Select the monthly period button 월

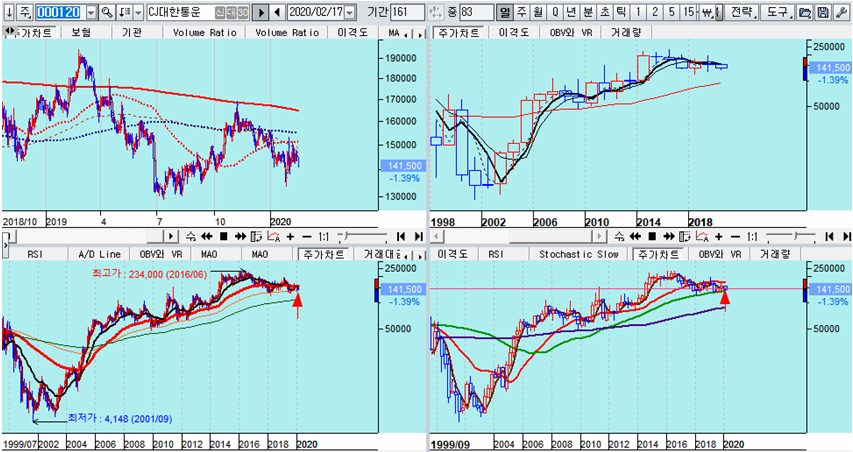click(x=538, y=12)
